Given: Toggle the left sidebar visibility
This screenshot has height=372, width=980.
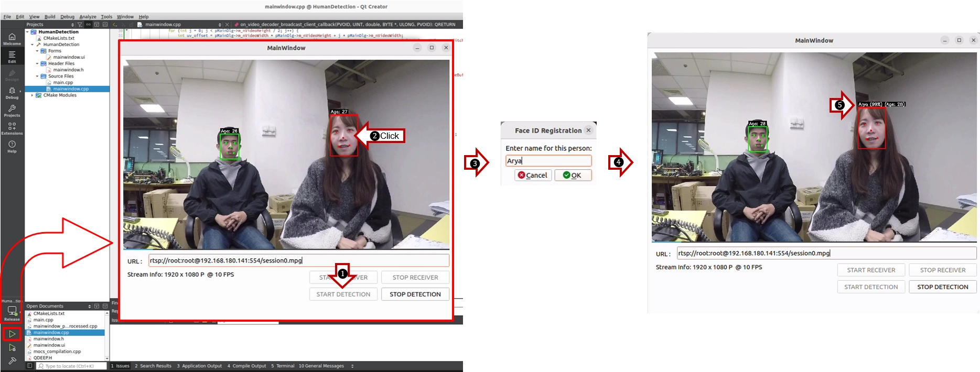Looking at the screenshot, I should [x=29, y=366].
